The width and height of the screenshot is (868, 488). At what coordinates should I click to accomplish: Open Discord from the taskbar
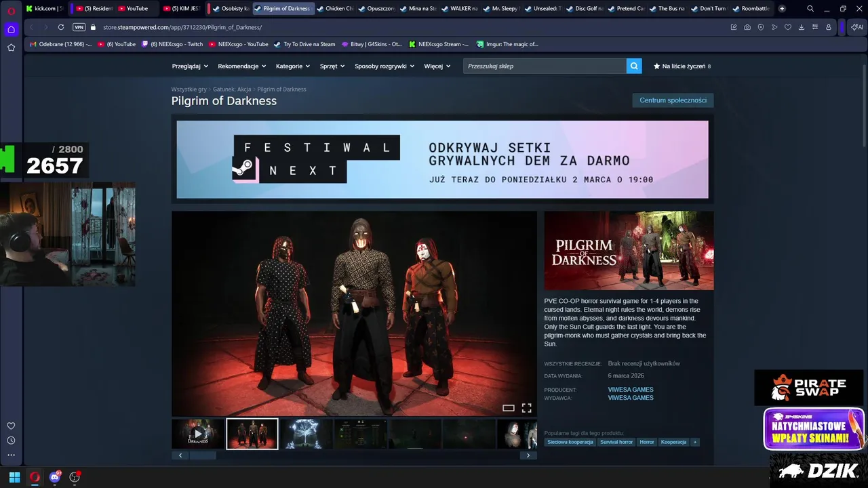(55, 477)
